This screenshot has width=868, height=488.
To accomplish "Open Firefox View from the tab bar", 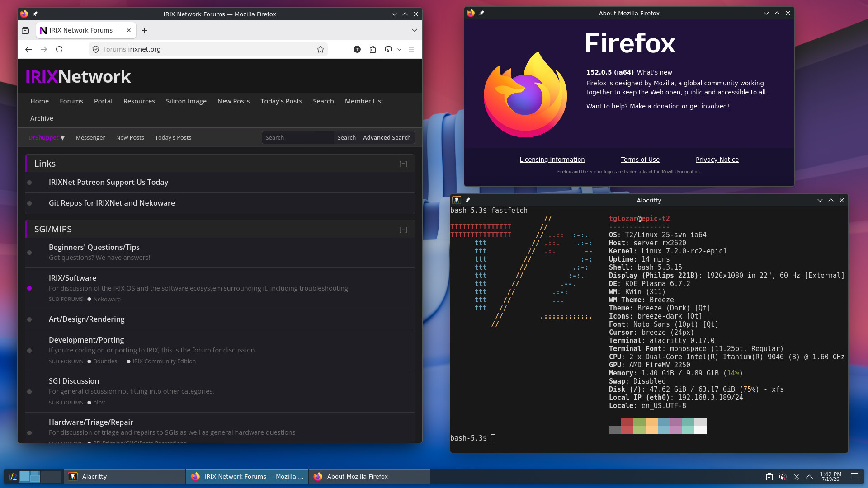I will click(25, 30).
